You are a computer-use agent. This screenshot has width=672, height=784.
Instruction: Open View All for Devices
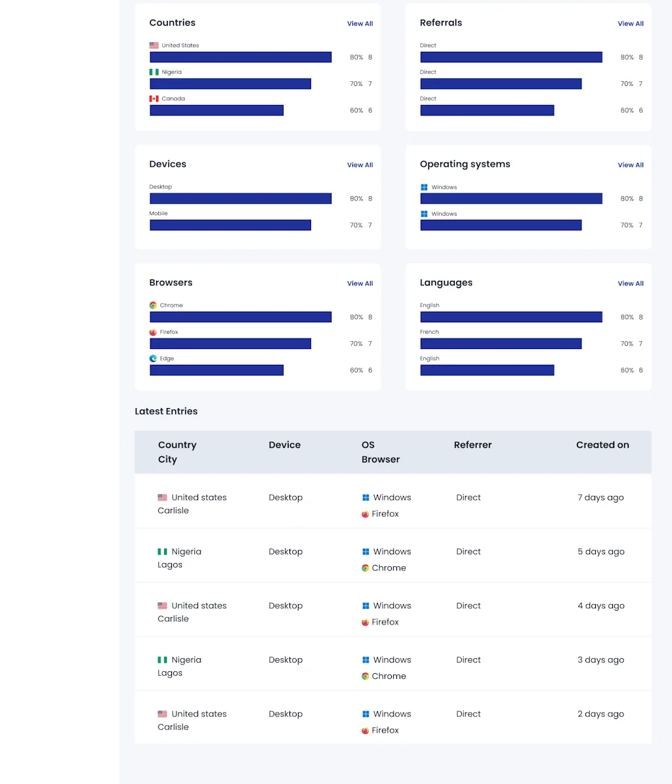[360, 165]
